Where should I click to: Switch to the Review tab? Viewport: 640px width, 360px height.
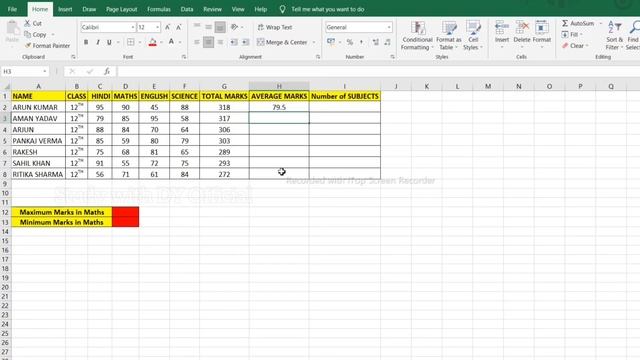[212, 9]
